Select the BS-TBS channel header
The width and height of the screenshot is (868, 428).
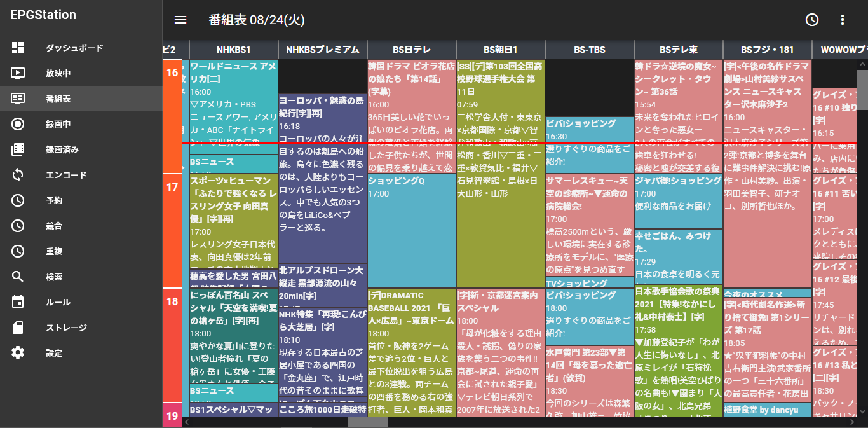(590, 50)
